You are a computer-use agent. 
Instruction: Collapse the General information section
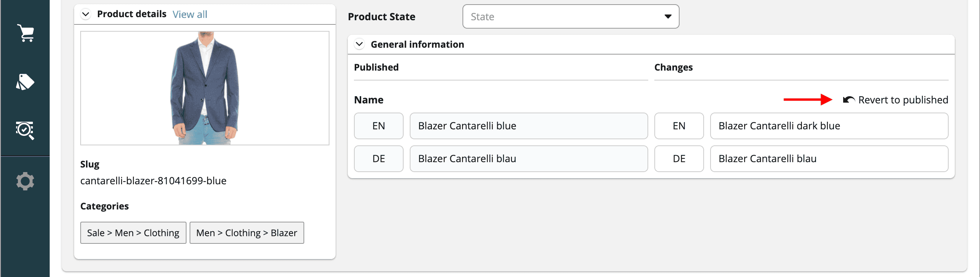click(x=359, y=44)
